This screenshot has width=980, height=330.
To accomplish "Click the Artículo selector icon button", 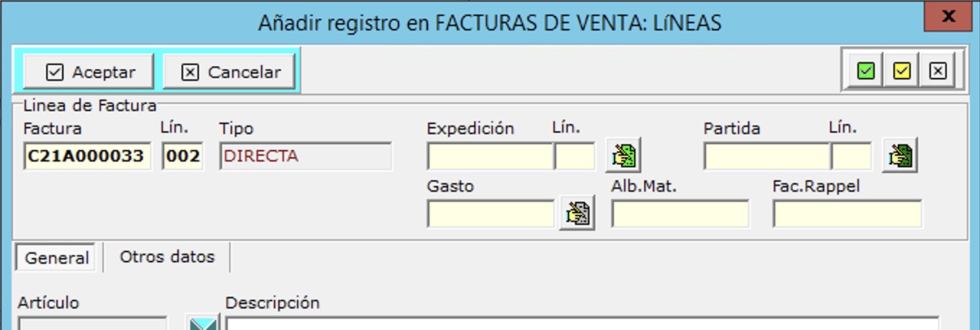I will [x=202, y=324].
